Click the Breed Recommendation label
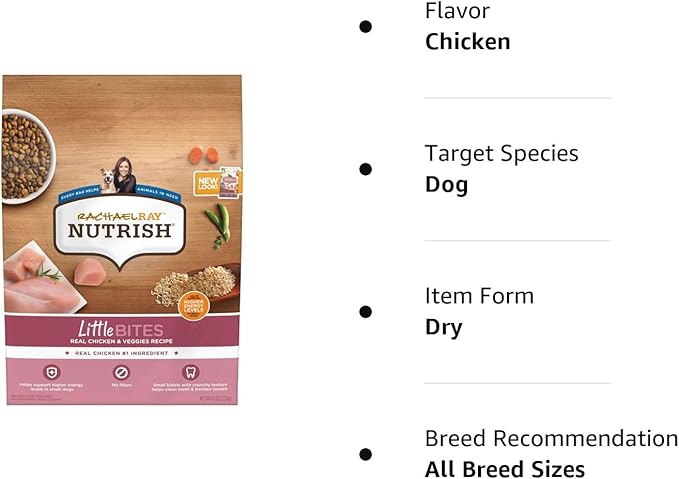679x479 pixels. click(x=551, y=438)
